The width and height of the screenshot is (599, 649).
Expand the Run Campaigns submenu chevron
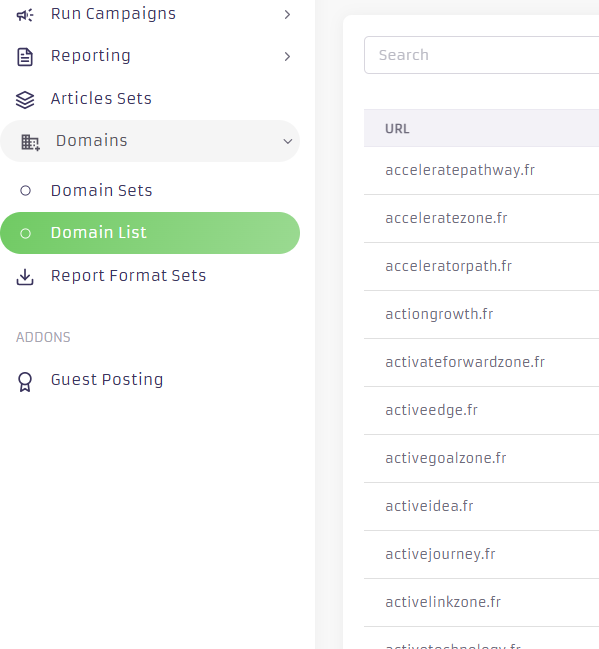click(287, 15)
